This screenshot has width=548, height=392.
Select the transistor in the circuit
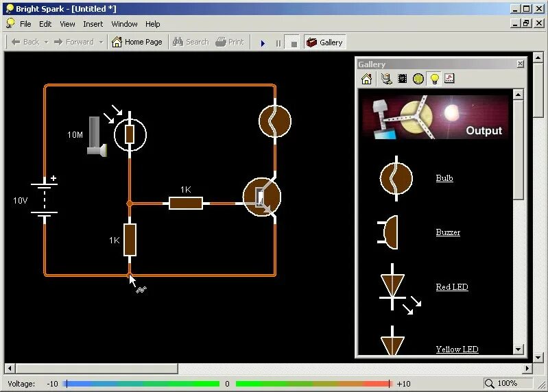click(262, 197)
